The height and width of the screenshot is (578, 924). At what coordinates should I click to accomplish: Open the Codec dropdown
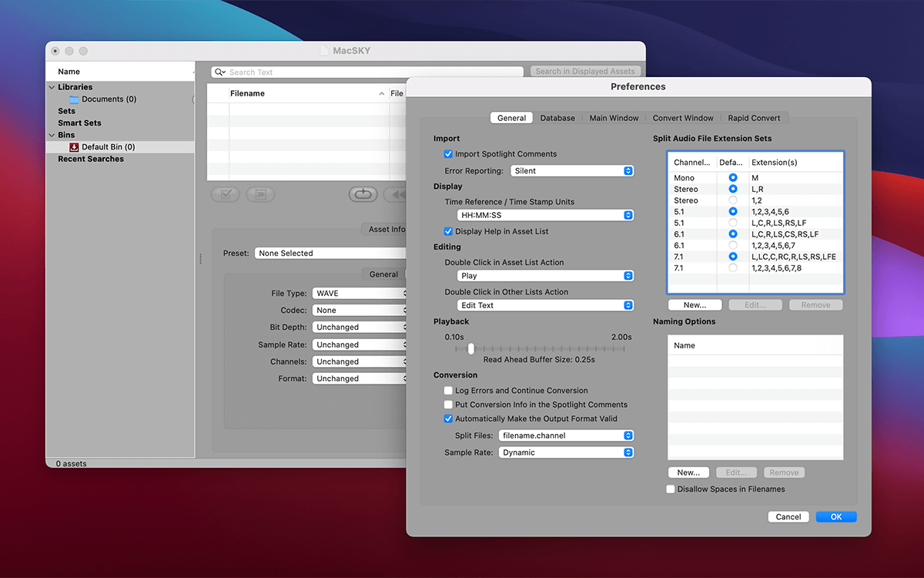tap(360, 311)
